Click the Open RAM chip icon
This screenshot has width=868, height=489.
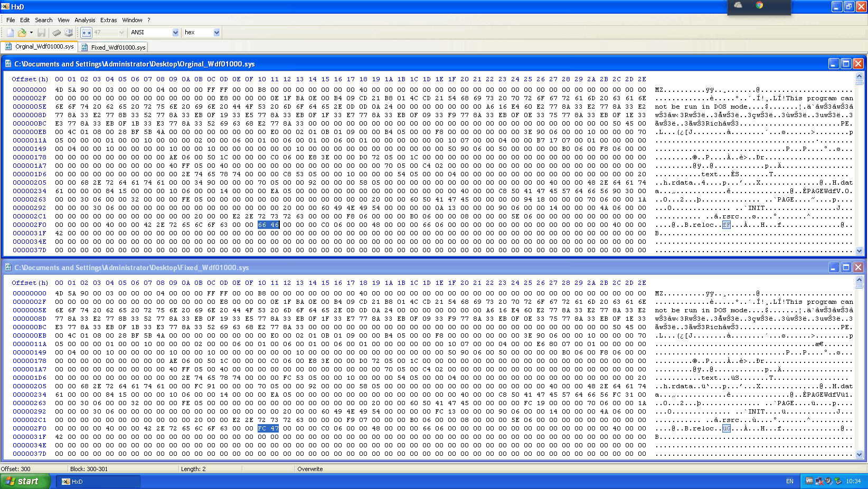(x=56, y=33)
